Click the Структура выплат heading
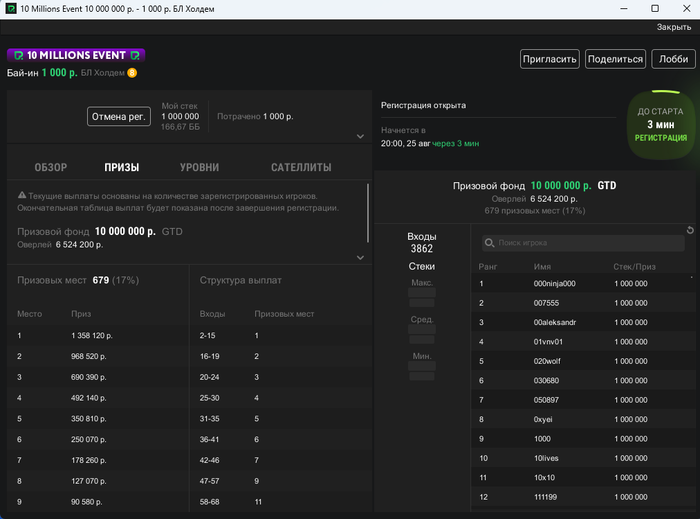Image resolution: width=700 pixels, height=519 pixels. pos(241,280)
